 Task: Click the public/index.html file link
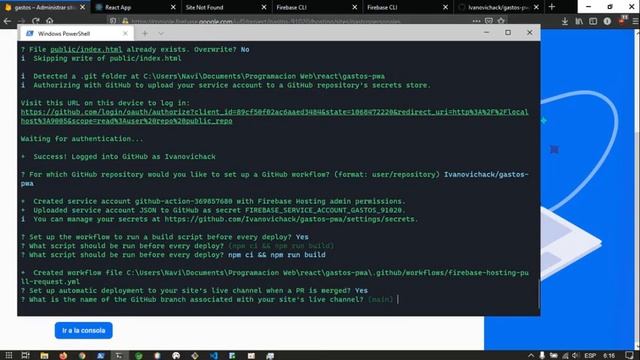pos(86,49)
